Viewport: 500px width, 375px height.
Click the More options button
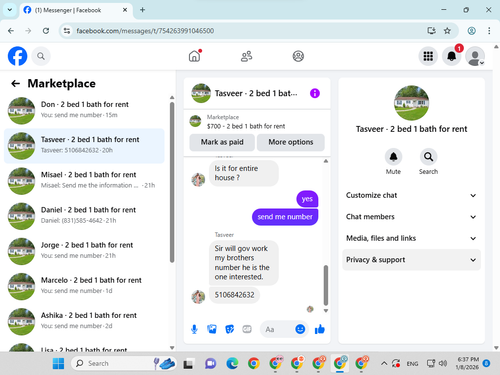(291, 142)
